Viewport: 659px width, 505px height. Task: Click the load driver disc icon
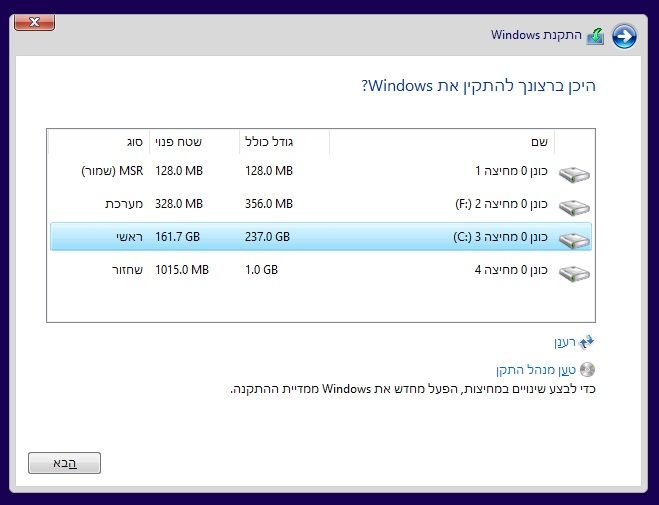click(587, 370)
